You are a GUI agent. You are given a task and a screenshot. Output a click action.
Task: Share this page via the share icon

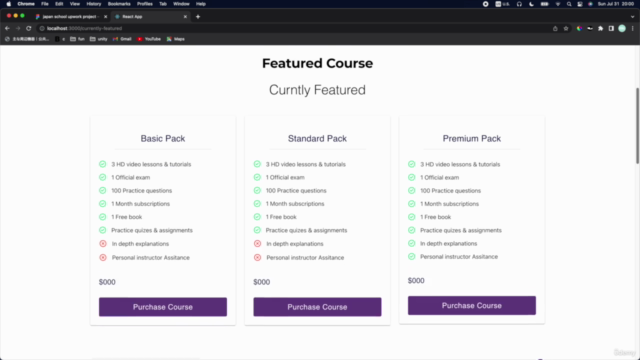[x=555, y=29]
